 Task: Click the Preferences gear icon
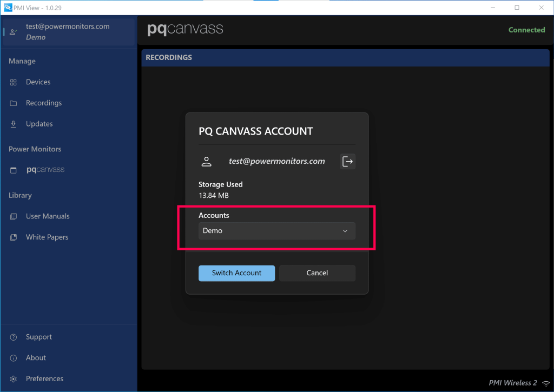click(x=12, y=378)
